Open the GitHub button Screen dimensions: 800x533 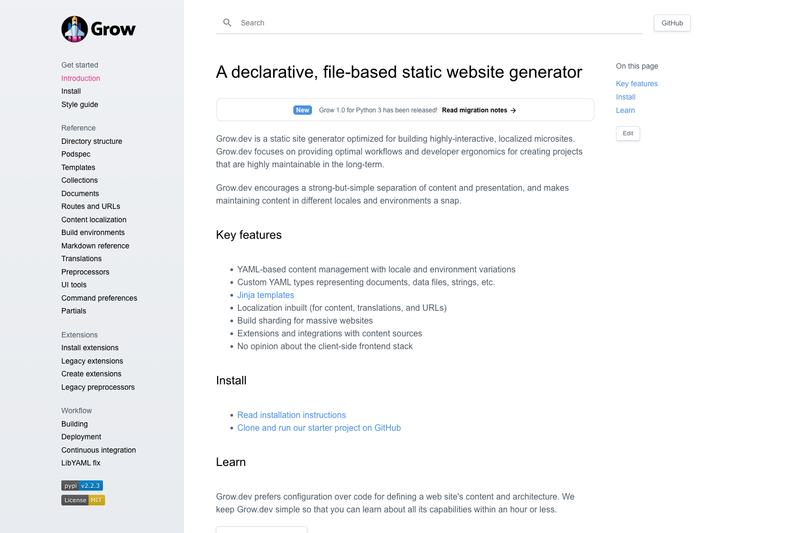672,23
